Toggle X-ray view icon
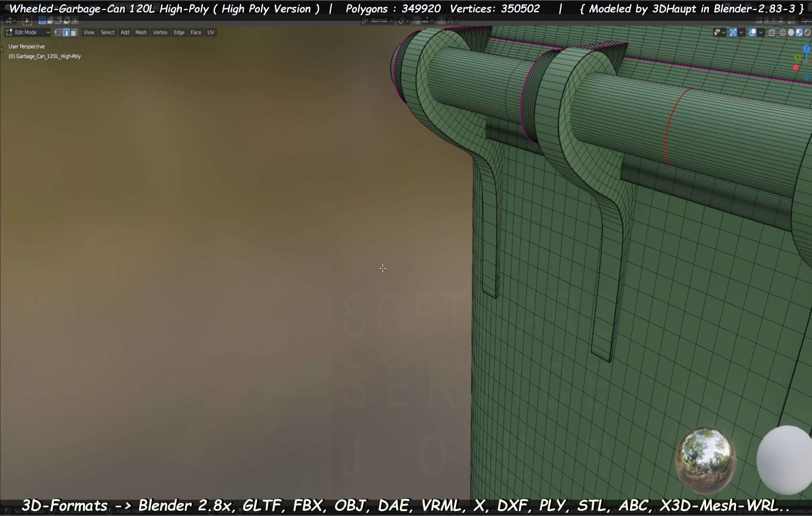The width and height of the screenshot is (812, 516). point(772,32)
